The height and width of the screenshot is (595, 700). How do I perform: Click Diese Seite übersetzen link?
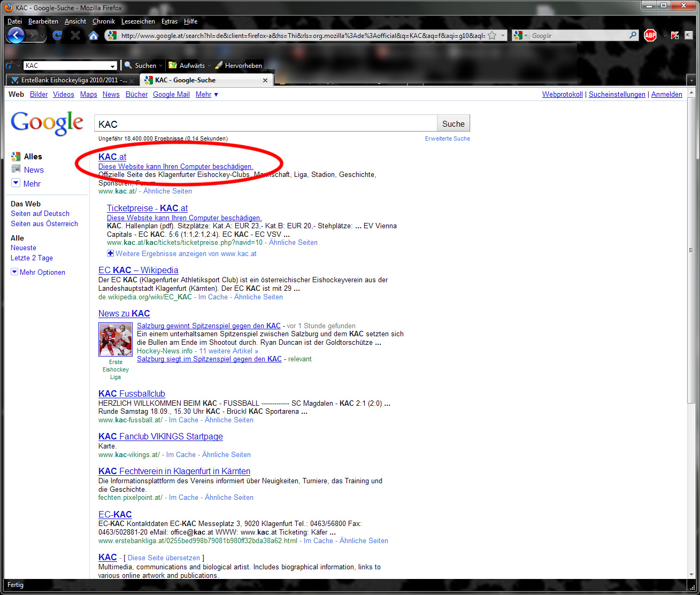coord(164,558)
